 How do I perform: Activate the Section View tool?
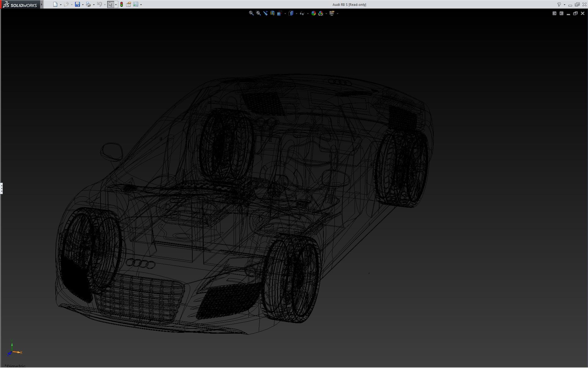272,13
